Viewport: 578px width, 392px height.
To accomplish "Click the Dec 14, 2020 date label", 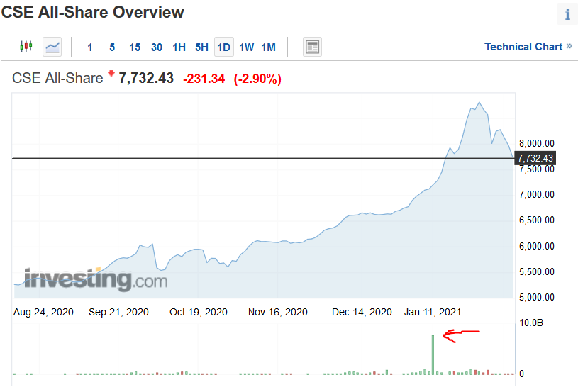I will click(x=362, y=312).
